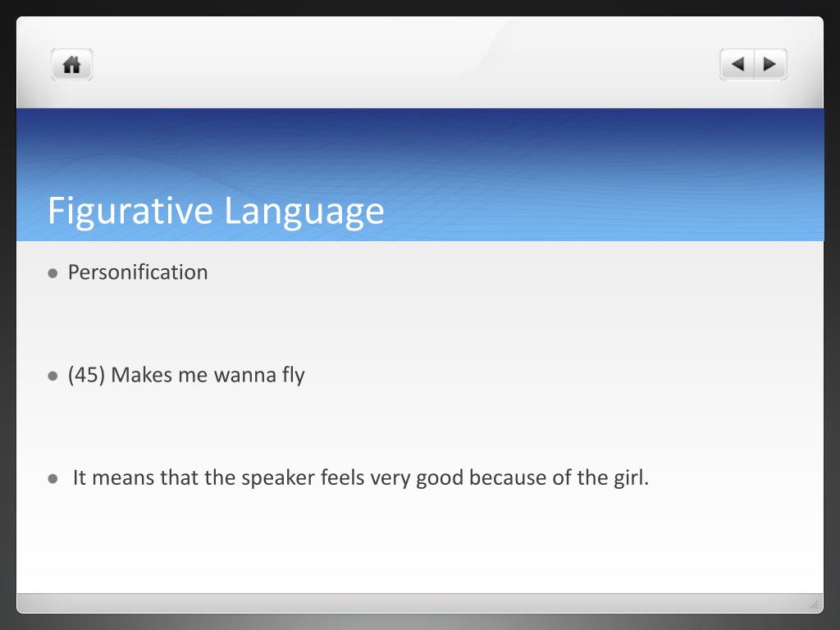Click the '(45) Makes me wanna fly' line
The image size is (840, 630).
(x=186, y=375)
